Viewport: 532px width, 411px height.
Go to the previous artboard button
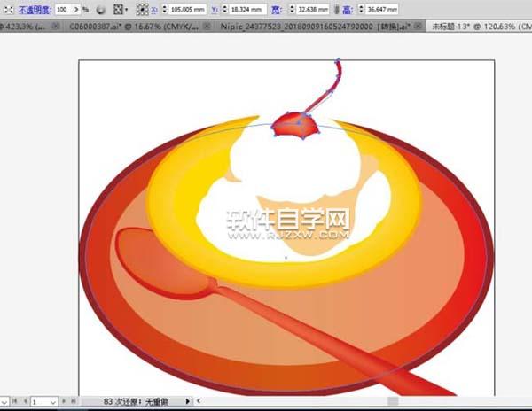pyautogui.click(x=25, y=401)
